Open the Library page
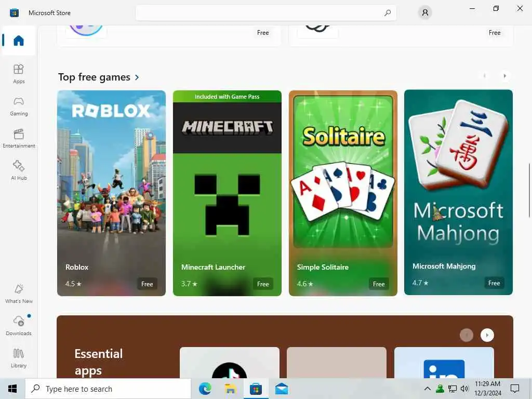 click(19, 358)
